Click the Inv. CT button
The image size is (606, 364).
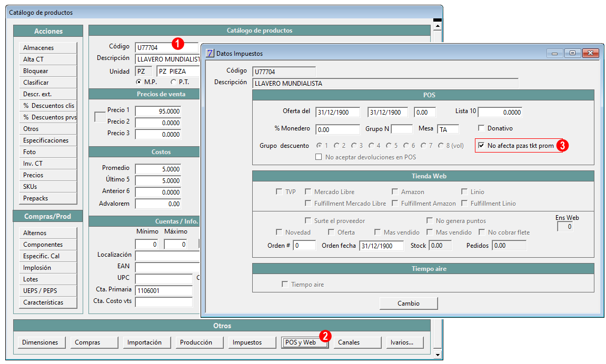tap(48, 163)
